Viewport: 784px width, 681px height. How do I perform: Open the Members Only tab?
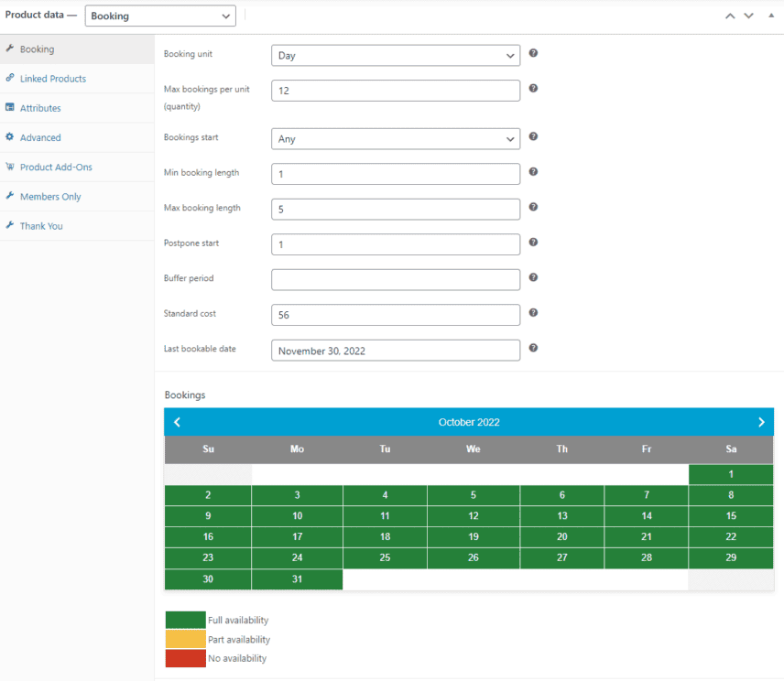pos(50,197)
